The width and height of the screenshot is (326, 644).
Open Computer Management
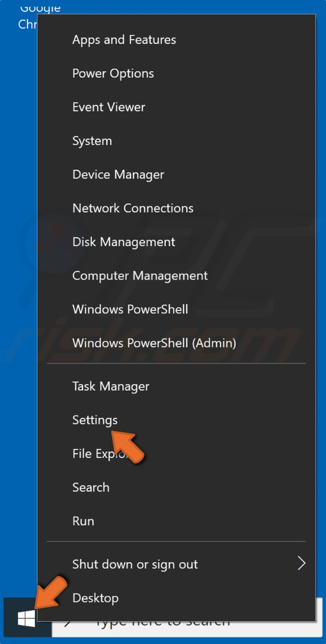[140, 275]
